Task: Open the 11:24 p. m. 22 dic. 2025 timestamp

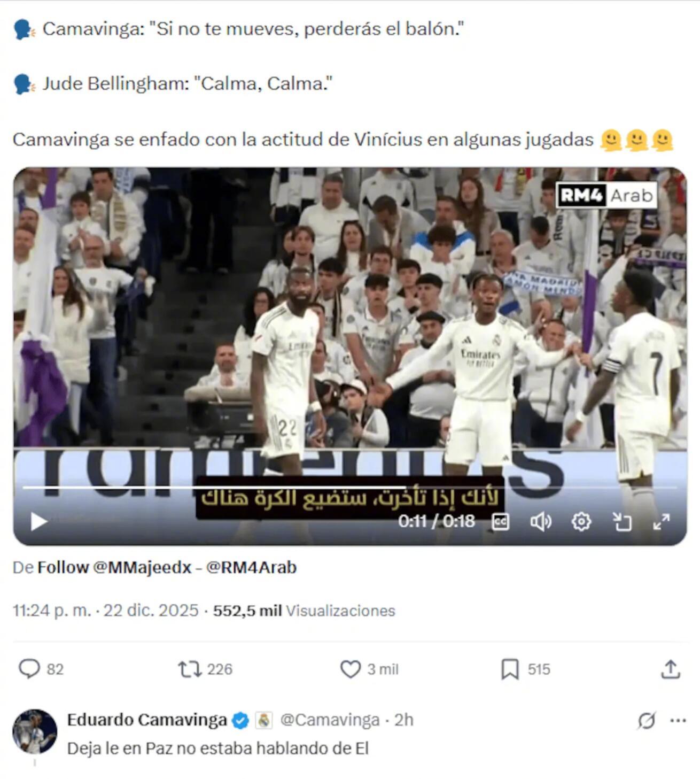Action: point(105,611)
